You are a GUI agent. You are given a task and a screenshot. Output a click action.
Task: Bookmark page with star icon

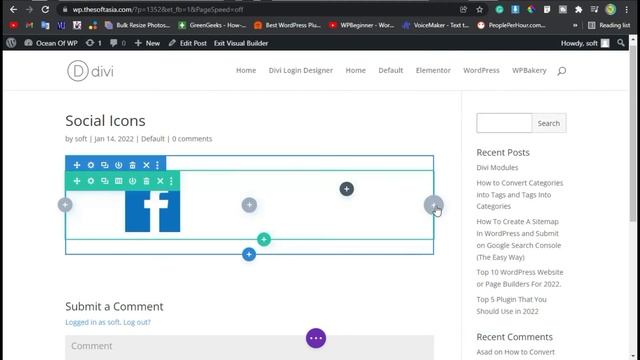coord(480,9)
